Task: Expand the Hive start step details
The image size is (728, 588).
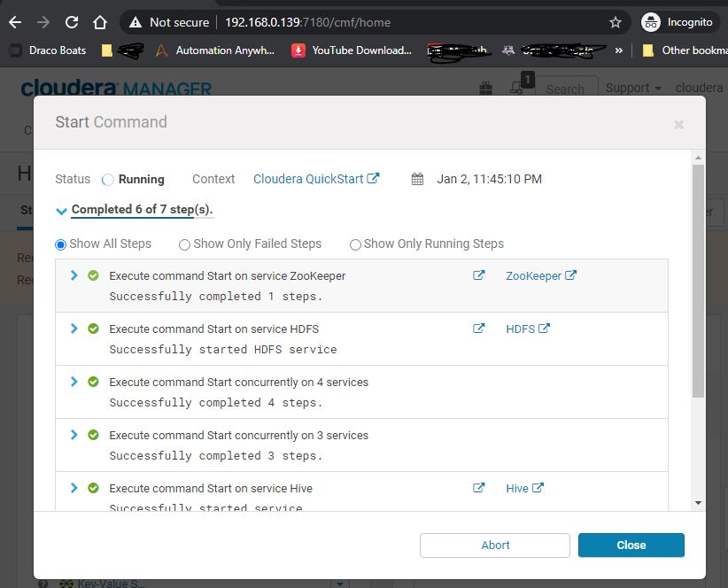Action: coord(74,488)
